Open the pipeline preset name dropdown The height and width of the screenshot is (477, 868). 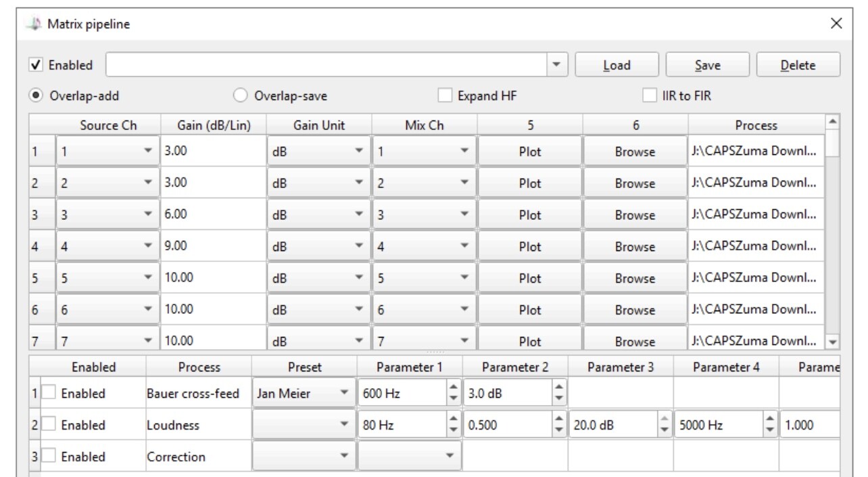(x=556, y=66)
